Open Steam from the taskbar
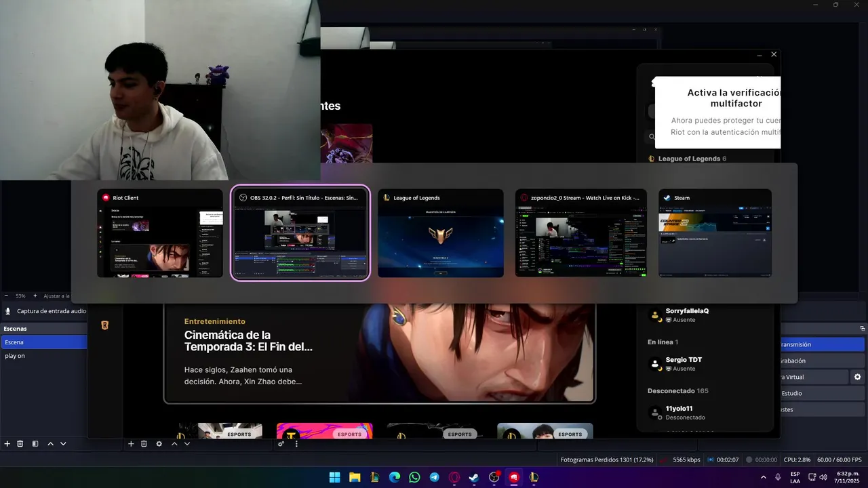 [474, 477]
